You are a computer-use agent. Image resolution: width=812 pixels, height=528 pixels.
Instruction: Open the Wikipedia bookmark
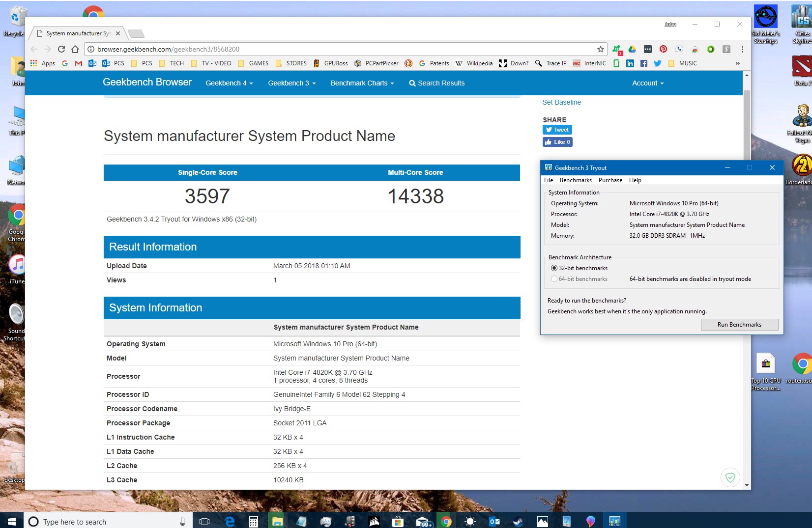coord(474,63)
